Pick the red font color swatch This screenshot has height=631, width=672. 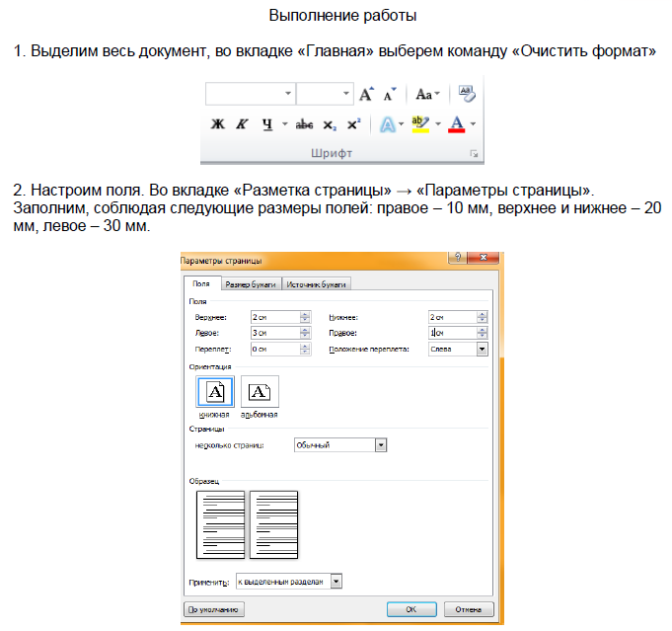456,124
